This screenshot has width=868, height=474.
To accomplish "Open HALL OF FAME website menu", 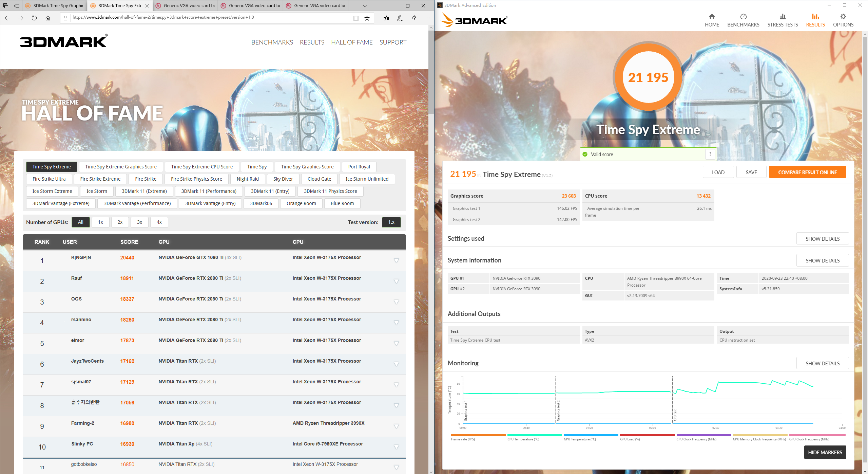I will click(x=352, y=42).
